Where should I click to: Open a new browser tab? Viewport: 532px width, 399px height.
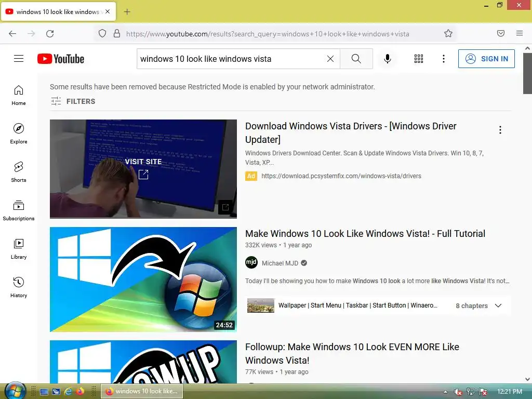coord(127,12)
